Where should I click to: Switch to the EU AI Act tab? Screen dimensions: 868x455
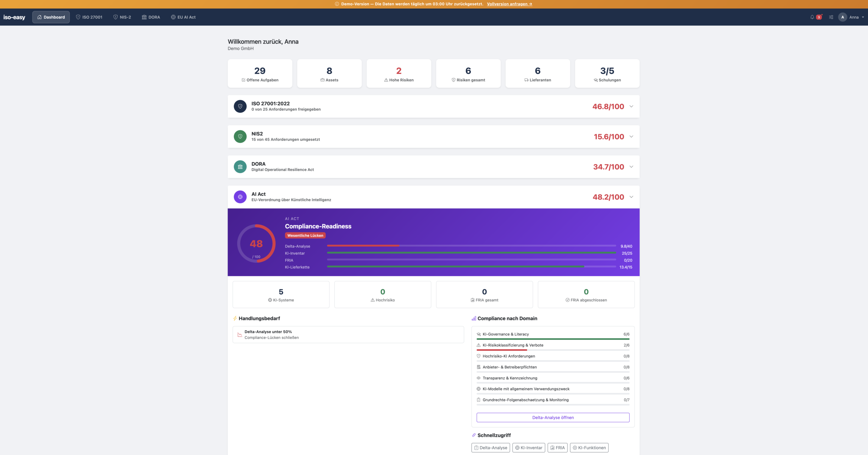pos(183,17)
